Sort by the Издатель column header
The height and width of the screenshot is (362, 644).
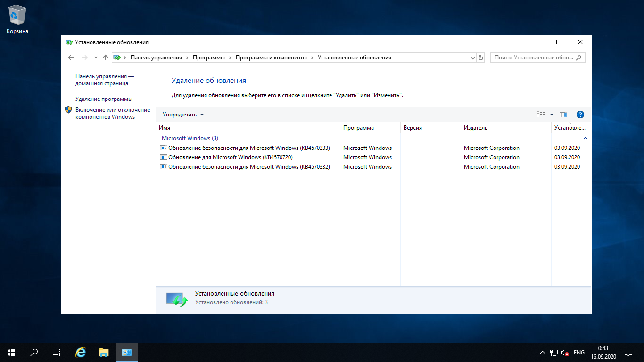506,128
